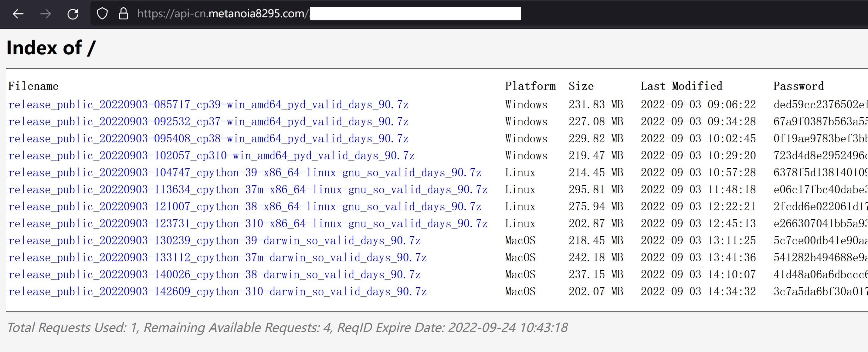Image resolution: width=868 pixels, height=352 pixels.
Task: Download cpython-39 darwin release file
Action: point(214,241)
